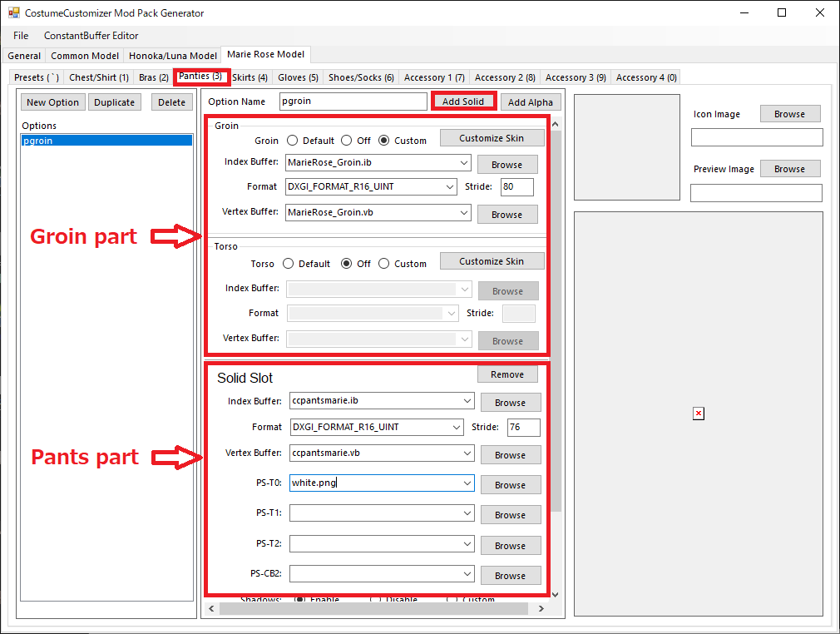Open the ConstantBuffer Editor menu
Image resolution: width=840 pixels, height=634 pixels.
coord(91,36)
